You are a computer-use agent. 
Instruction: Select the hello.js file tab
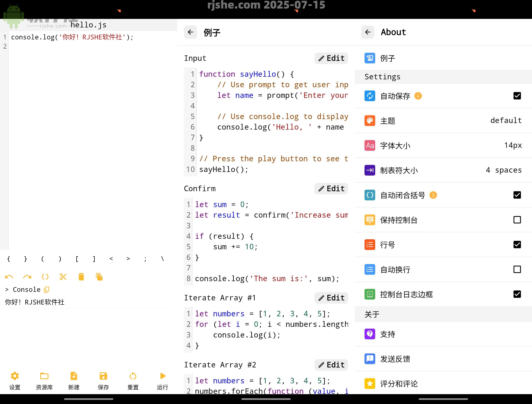click(x=88, y=25)
